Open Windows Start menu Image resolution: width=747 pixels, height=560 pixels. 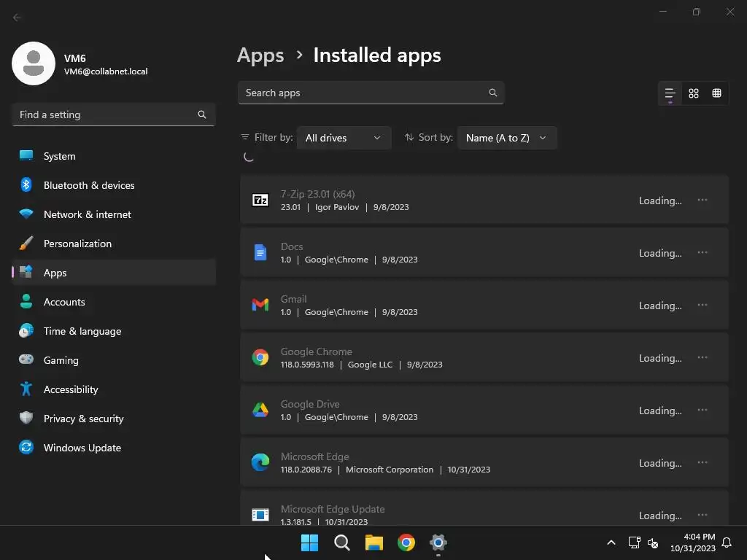[309, 542]
